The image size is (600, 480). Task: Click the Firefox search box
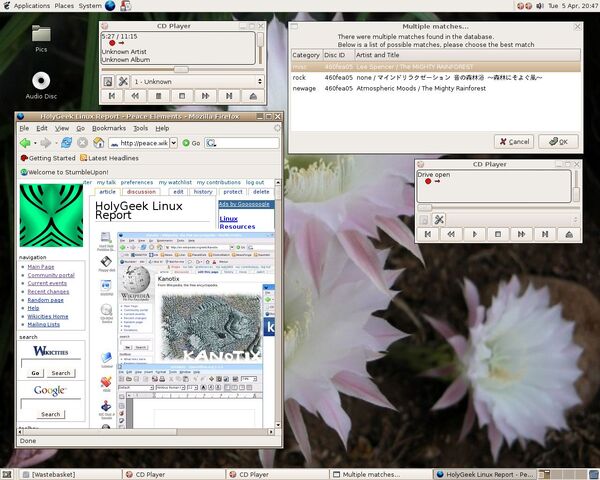pos(242,143)
